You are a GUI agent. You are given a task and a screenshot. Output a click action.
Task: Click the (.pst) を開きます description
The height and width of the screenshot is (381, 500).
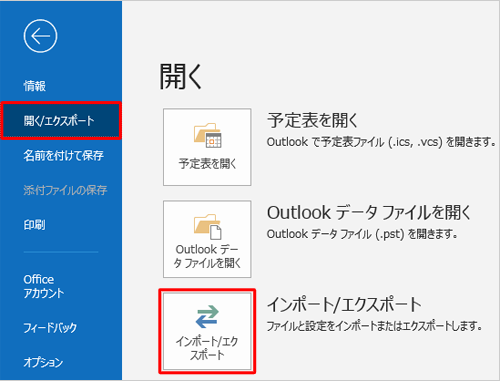pyautogui.click(x=362, y=234)
